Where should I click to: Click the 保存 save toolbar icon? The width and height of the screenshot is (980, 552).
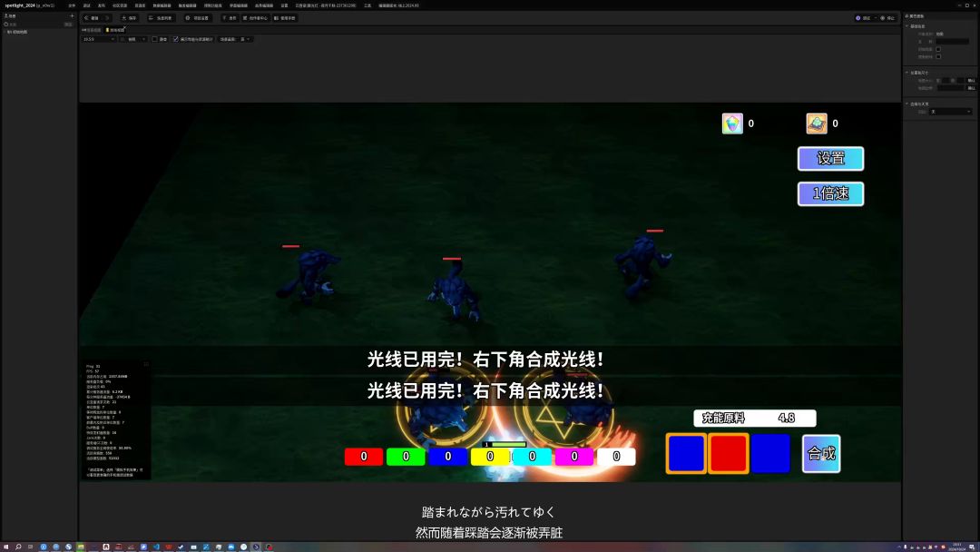point(129,18)
